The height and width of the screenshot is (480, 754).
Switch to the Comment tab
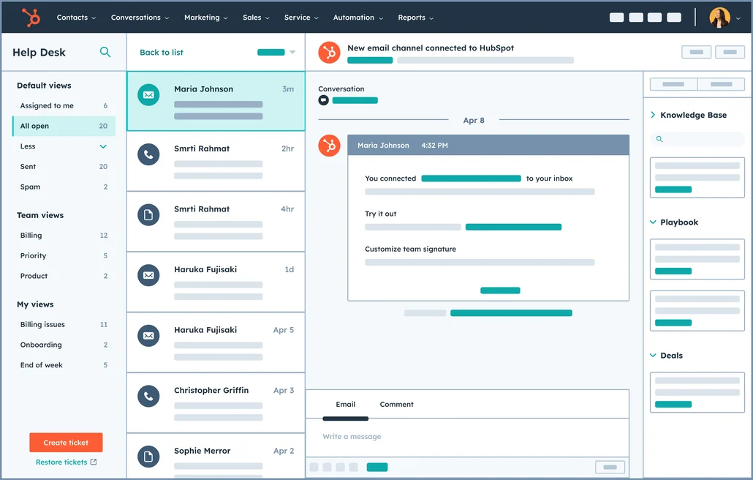pos(396,404)
